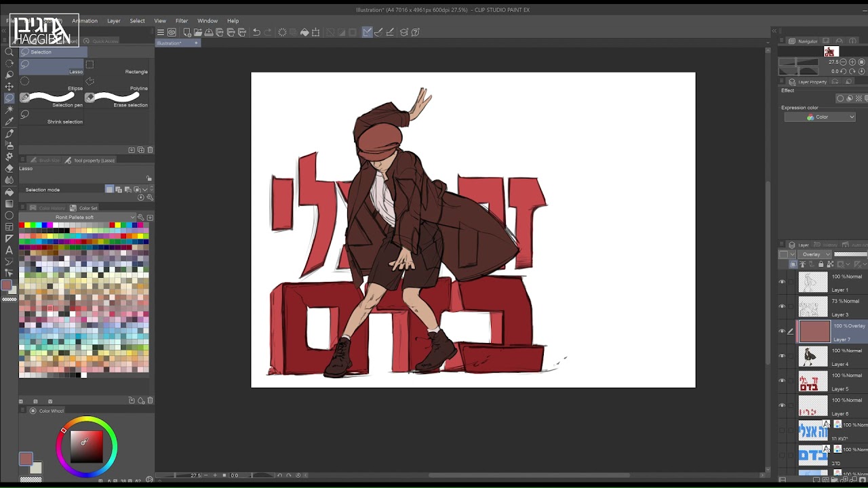Select the Shrink selection sub tool

click(52, 116)
